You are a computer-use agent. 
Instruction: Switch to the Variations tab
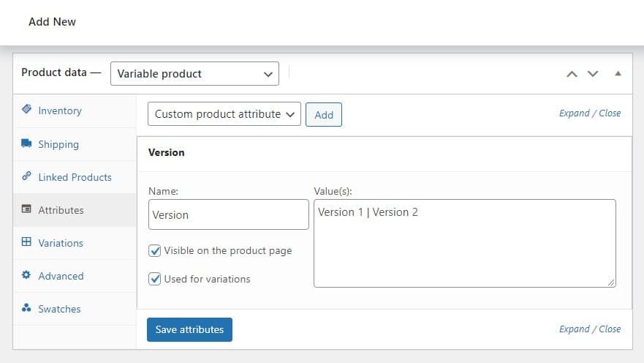[75, 243]
